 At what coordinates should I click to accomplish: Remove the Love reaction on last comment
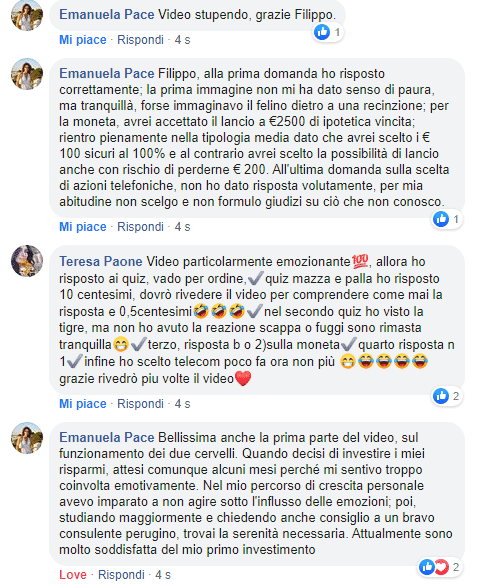(73, 575)
